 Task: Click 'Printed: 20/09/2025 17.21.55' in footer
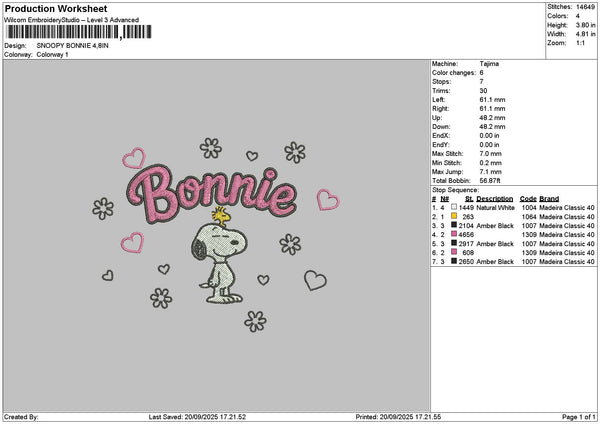398,417
